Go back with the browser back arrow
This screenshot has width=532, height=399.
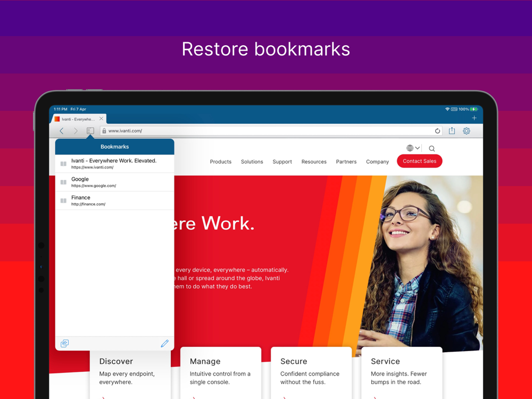(61, 131)
